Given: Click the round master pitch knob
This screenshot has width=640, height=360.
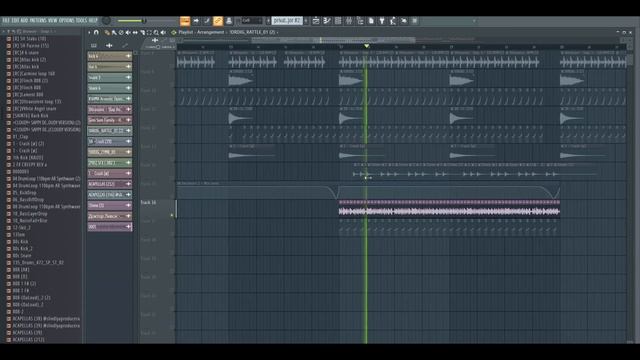Looking at the screenshot, I should click(x=107, y=20).
